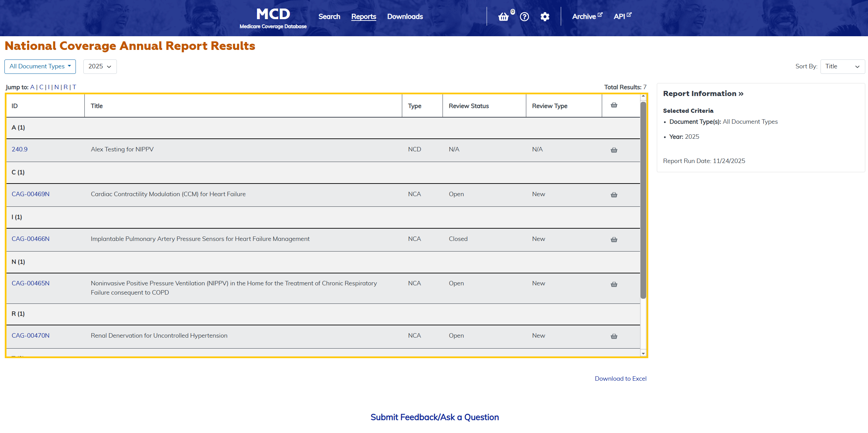Open the 2025 year dropdown
This screenshot has width=868, height=433.
tap(100, 66)
